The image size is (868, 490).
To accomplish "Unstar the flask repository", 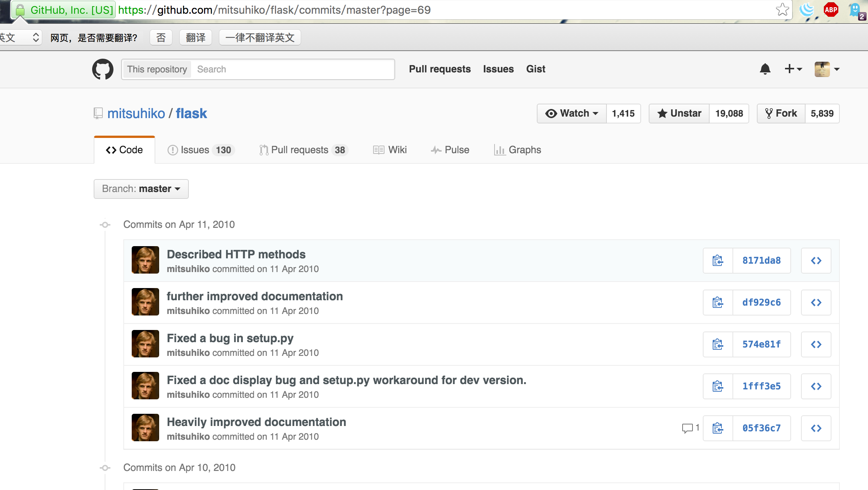I will click(x=679, y=114).
